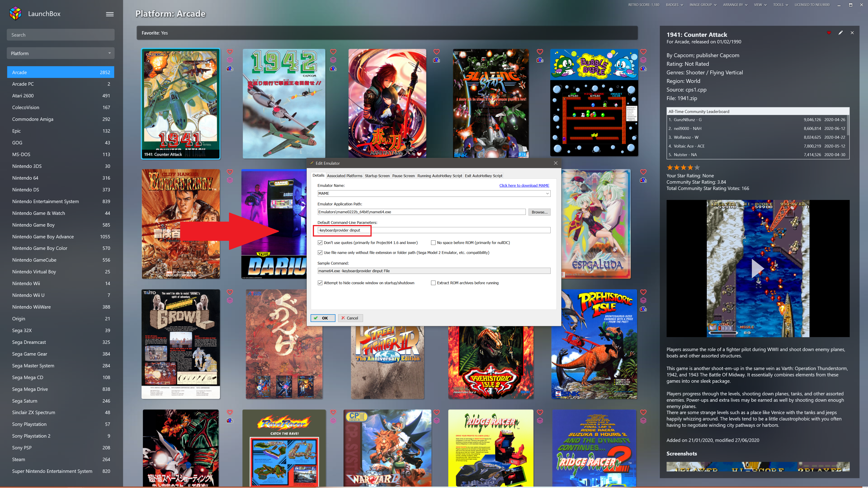Image resolution: width=868 pixels, height=488 pixels.
Task: Toggle Don't use quotes checkbox
Action: tap(320, 242)
